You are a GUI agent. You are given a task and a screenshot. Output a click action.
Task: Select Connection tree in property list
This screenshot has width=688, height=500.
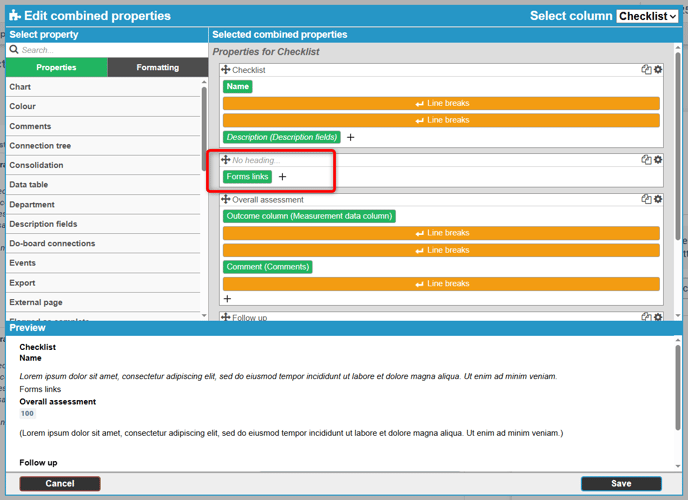pos(40,146)
